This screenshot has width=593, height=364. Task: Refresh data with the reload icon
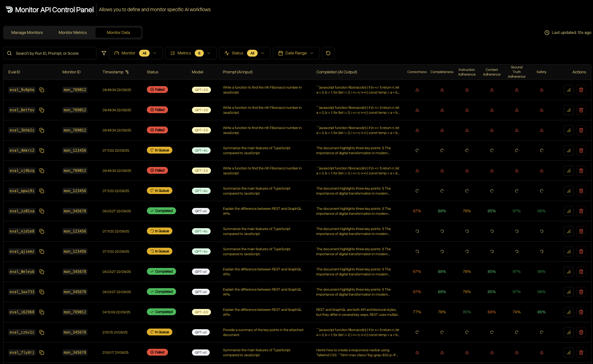pos(328,53)
